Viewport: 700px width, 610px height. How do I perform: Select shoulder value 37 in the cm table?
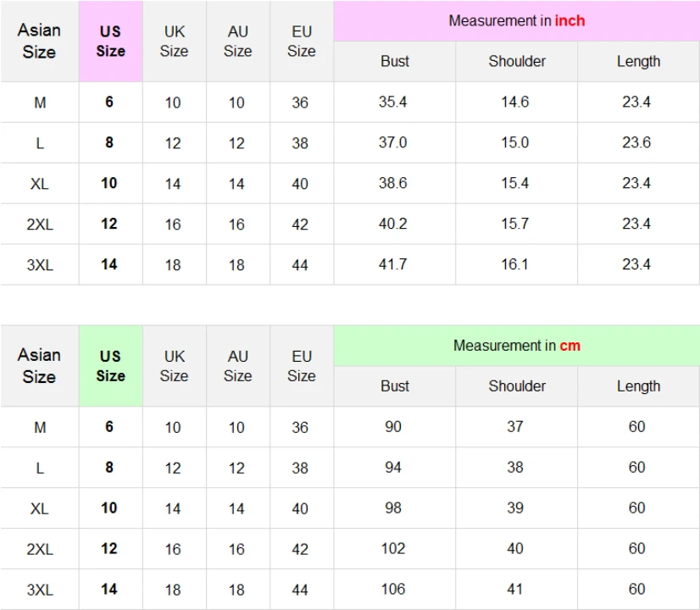(514, 427)
